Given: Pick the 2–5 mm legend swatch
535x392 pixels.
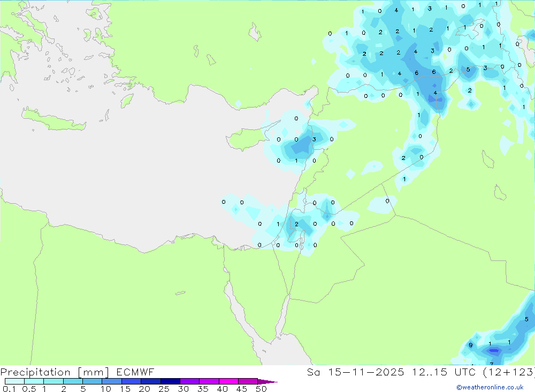Looking at the screenshot, I should (73, 381).
